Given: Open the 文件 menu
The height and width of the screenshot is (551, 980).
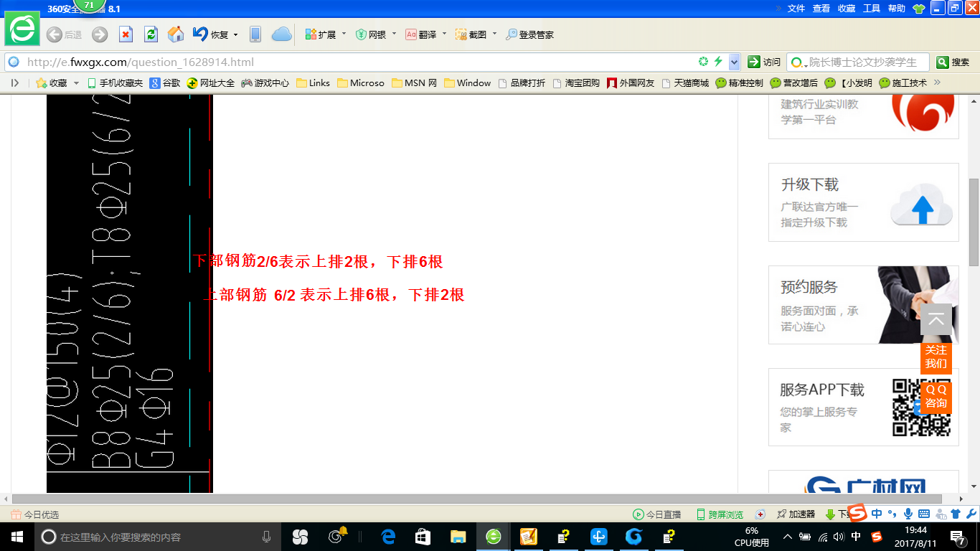Looking at the screenshot, I should click(796, 9).
